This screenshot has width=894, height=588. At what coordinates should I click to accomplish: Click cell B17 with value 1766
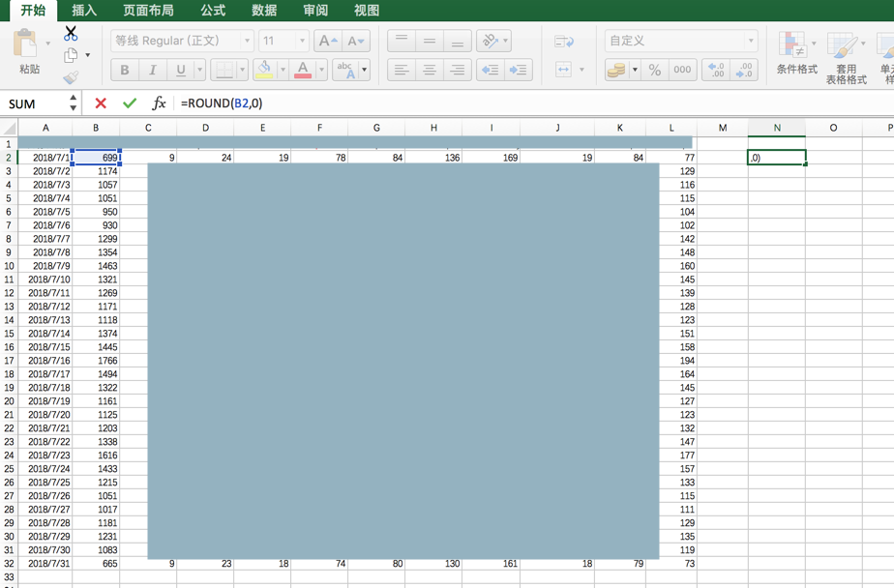(x=96, y=361)
